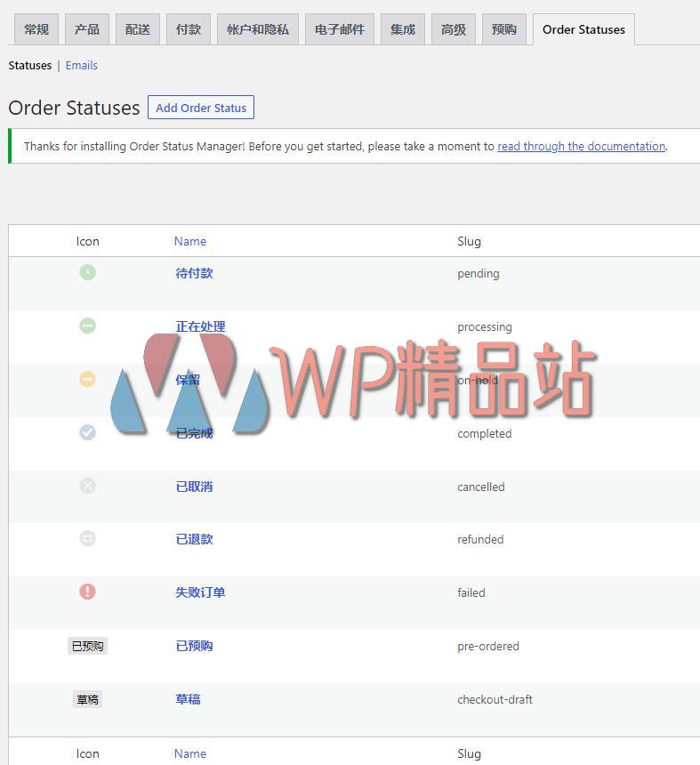Click the top Slug column header
The width and height of the screenshot is (700, 765).
pyautogui.click(x=470, y=241)
